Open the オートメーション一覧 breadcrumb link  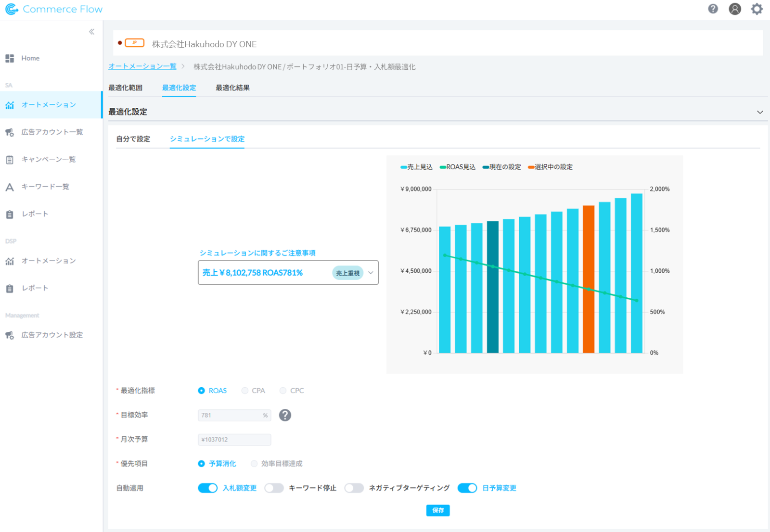(x=142, y=67)
